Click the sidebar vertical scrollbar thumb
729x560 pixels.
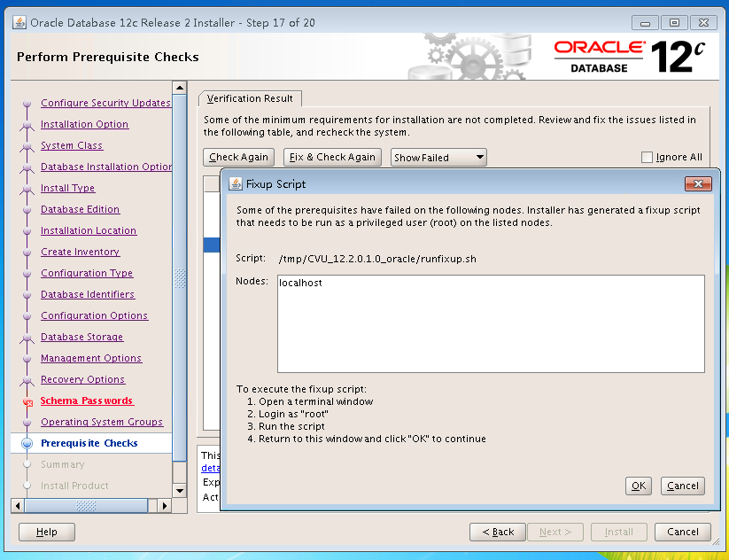point(180,277)
